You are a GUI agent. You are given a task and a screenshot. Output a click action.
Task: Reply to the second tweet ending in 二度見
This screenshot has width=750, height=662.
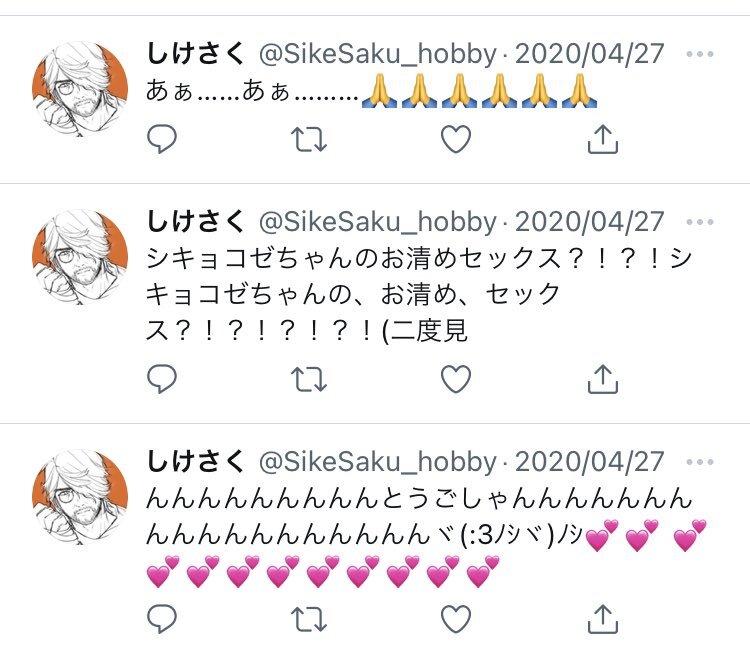(x=162, y=379)
